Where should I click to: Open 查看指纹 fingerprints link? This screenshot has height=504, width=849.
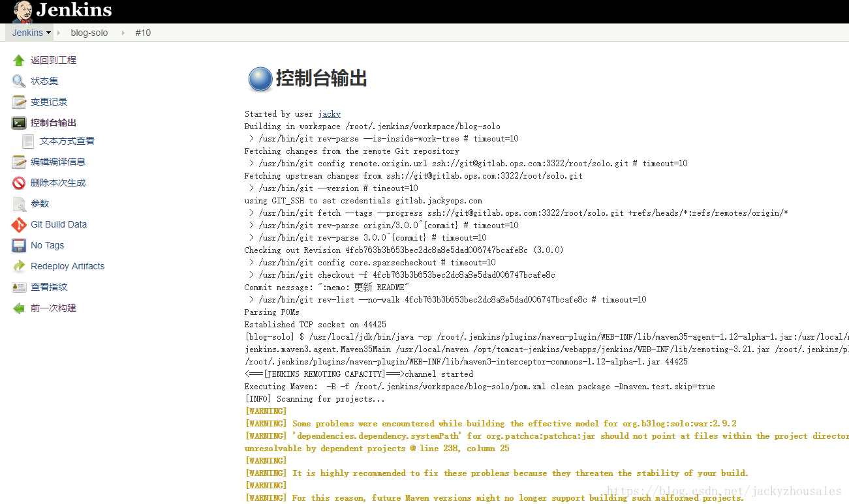point(49,287)
